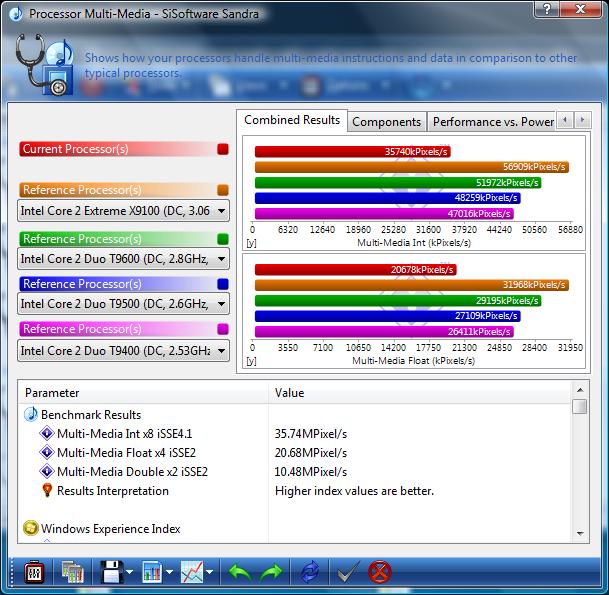Click the grey checkmark OK icon

pos(349,572)
